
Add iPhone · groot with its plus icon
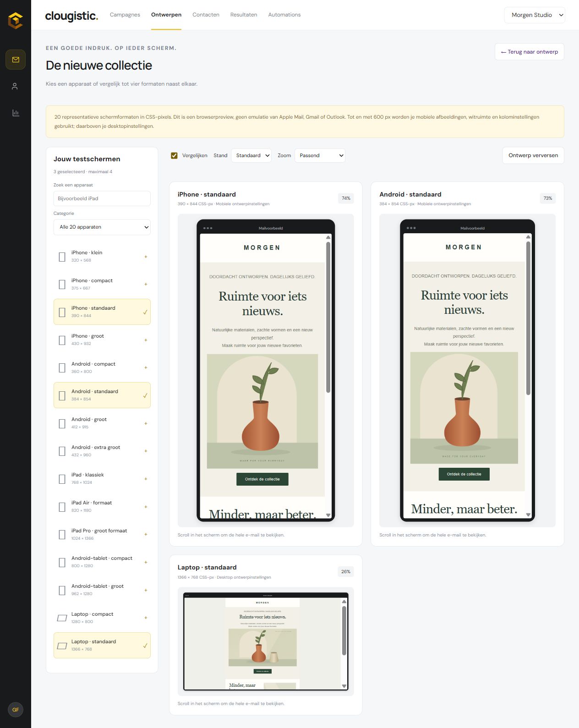point(146,340)
